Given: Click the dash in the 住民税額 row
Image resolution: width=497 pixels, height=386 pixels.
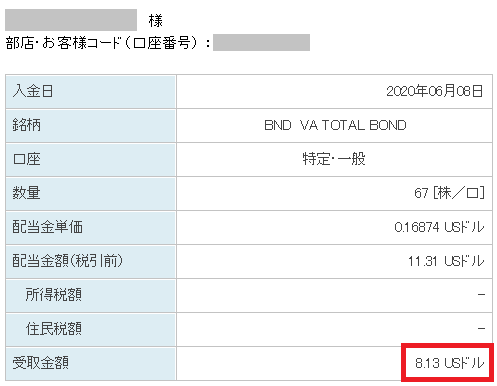Looking at the screenshot, I should tap(481, 329).
